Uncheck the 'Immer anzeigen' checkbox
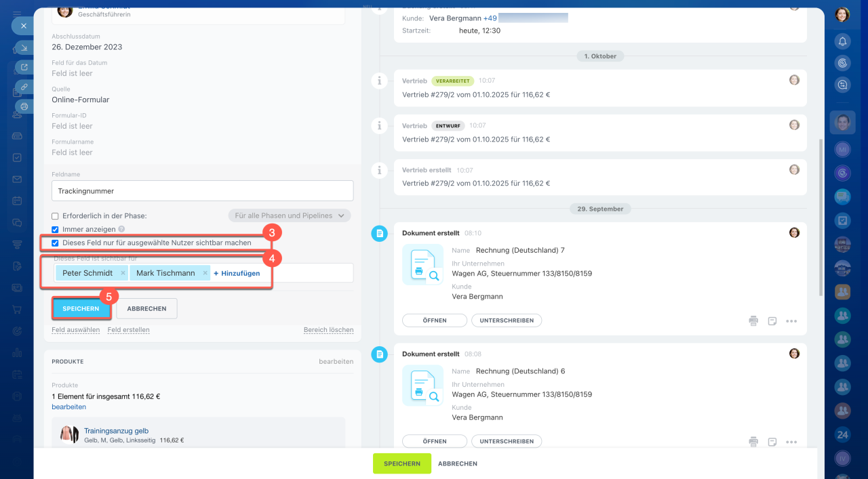 56,230
